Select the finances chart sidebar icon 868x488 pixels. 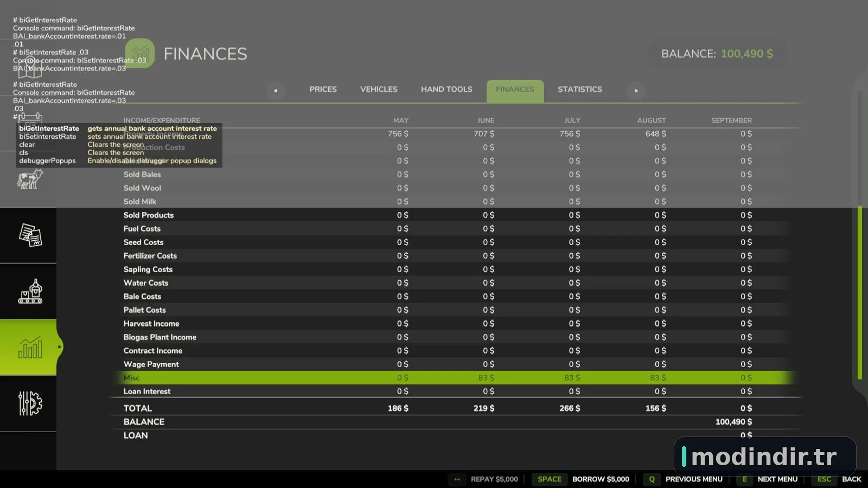30,347
